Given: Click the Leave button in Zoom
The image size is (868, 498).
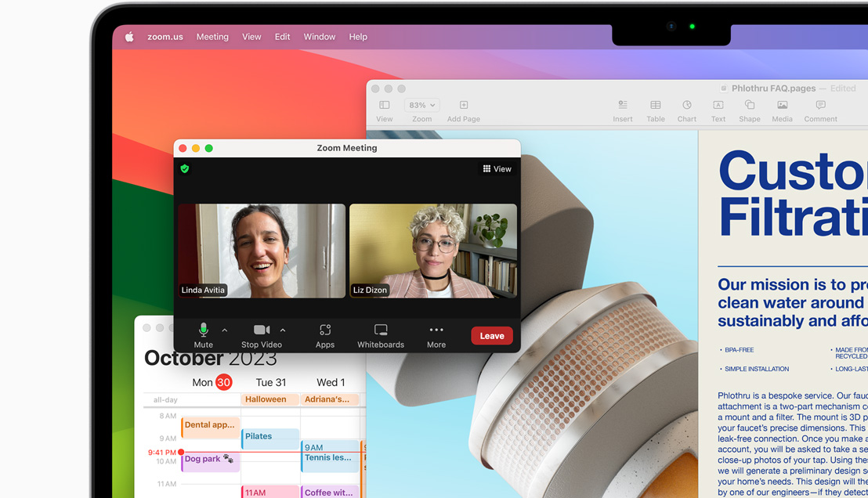Looking at the screenshot, I should [x=491, y=335].
